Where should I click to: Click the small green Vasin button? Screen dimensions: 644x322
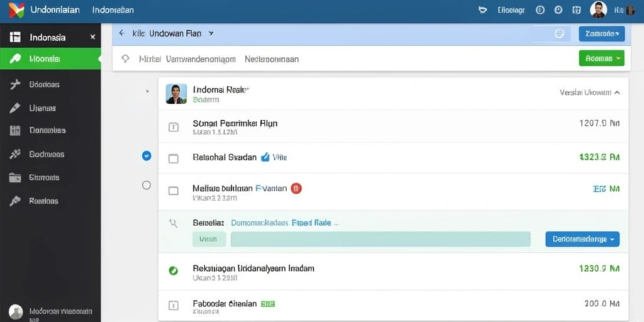209,238
